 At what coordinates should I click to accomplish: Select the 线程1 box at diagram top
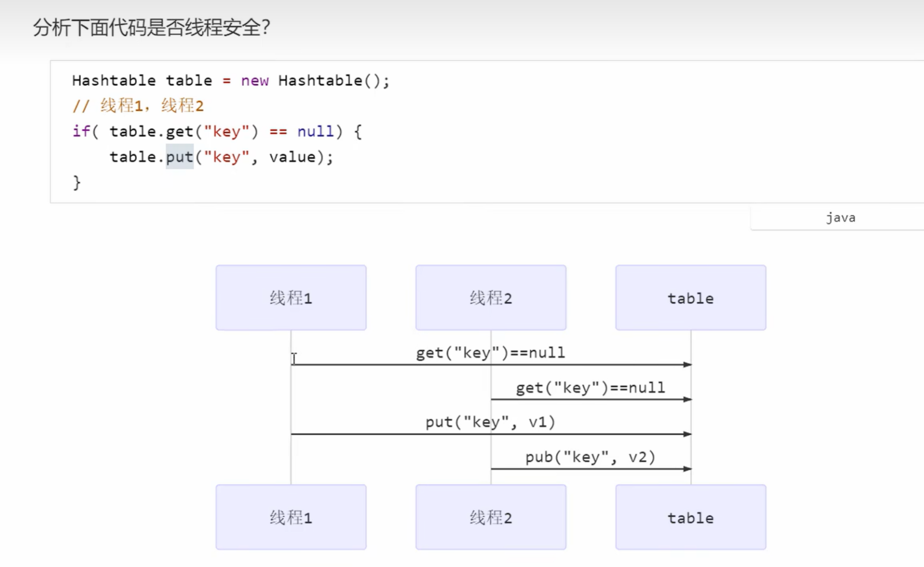pos(291,298)
